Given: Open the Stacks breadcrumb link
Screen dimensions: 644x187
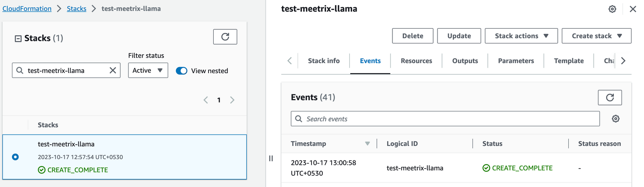Looking at the screenshot, I should tap(76, 8).
